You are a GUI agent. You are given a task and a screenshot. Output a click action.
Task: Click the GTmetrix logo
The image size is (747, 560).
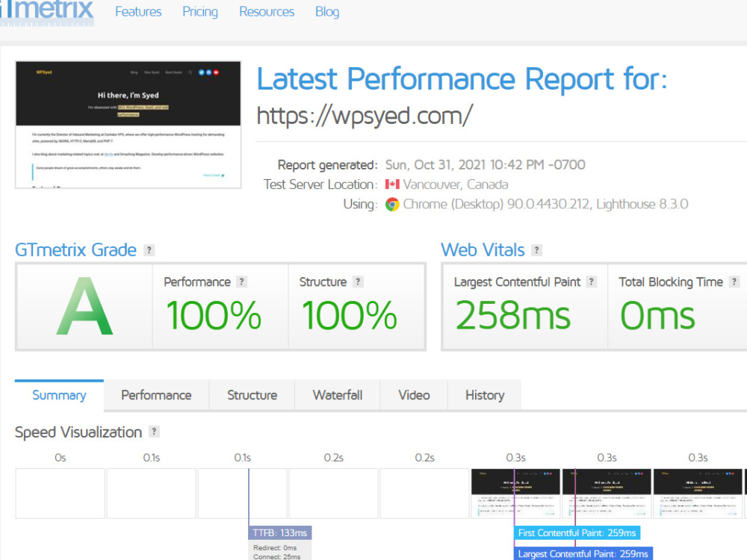point(46,12)
